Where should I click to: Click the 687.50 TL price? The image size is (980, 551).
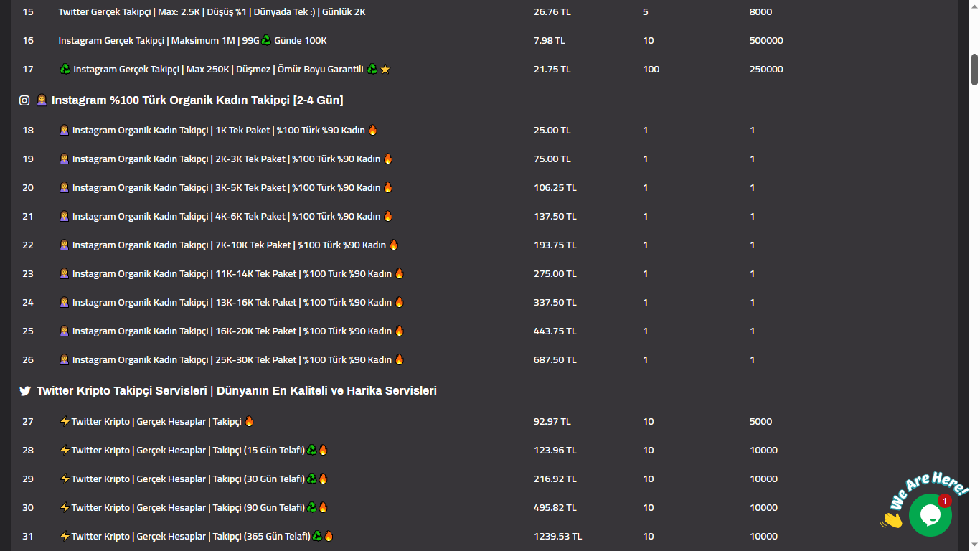pos(555,359)
